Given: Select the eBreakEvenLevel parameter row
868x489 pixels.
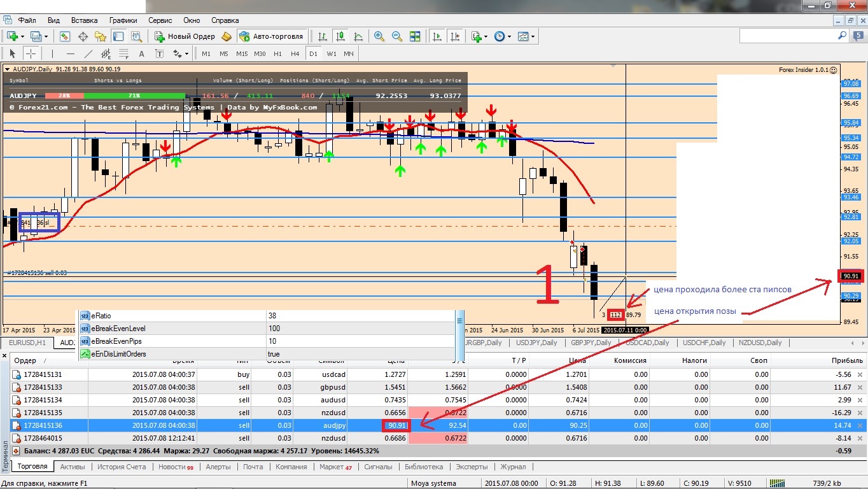Looking at the screenshot, I should pyautogui.click(x=267, y=329).
